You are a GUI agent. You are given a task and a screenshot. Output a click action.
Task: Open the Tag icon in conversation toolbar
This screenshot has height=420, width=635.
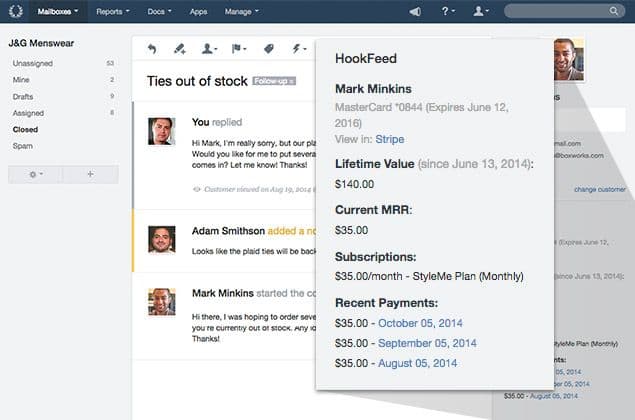[x=268, y=48]
